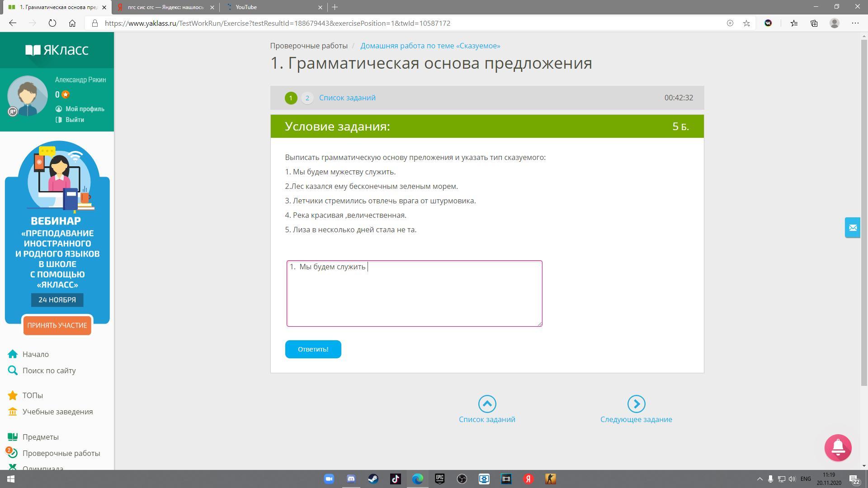868x488 pixels.
Task: Go to Начало home item
Action: click(35, 354)
